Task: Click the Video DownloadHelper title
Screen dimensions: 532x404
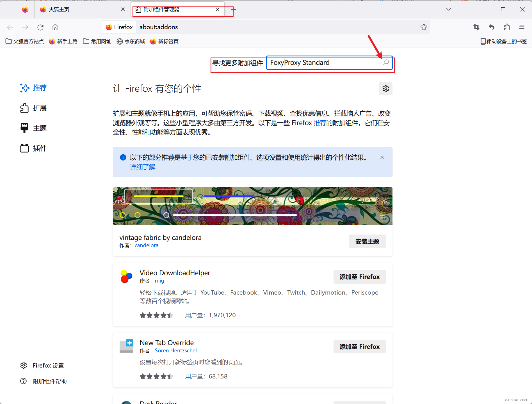Action: pos(175,273)
